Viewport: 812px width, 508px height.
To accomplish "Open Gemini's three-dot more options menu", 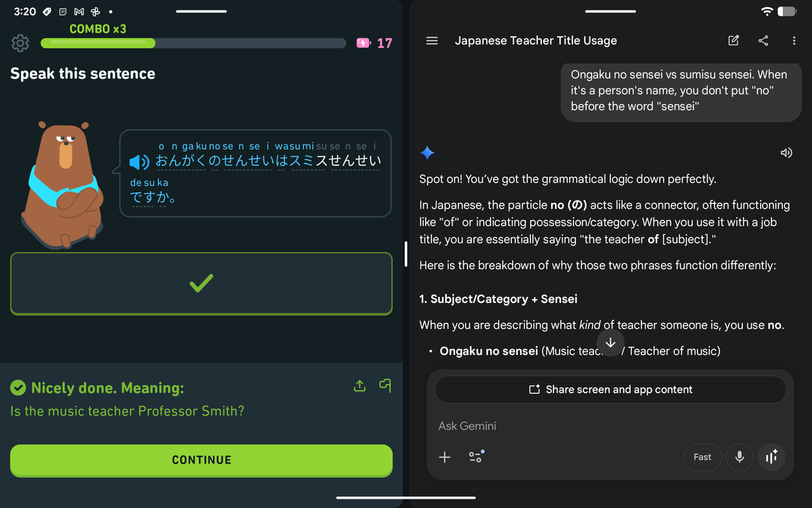I will (x=794, y=41).
